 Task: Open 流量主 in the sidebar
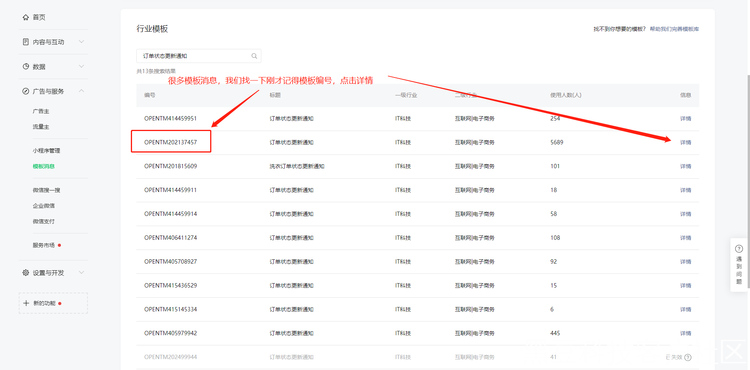[41, 127]
